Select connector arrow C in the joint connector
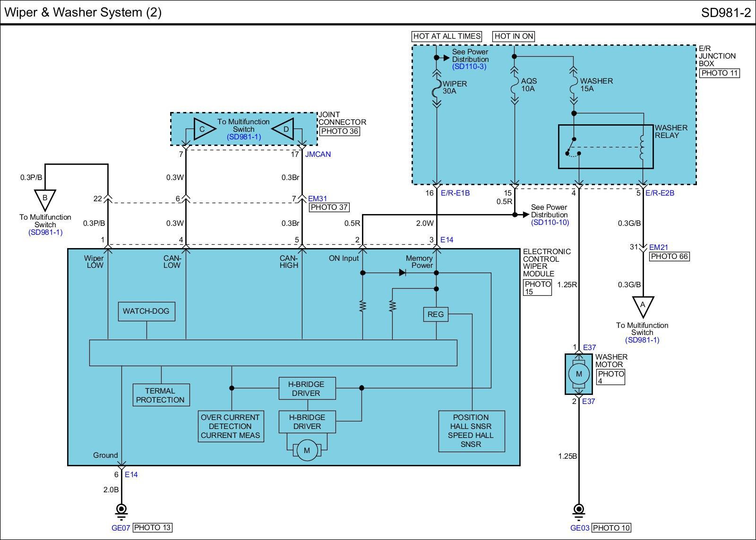The height and width of the screenshot is (540, 756). coord(203,129)
